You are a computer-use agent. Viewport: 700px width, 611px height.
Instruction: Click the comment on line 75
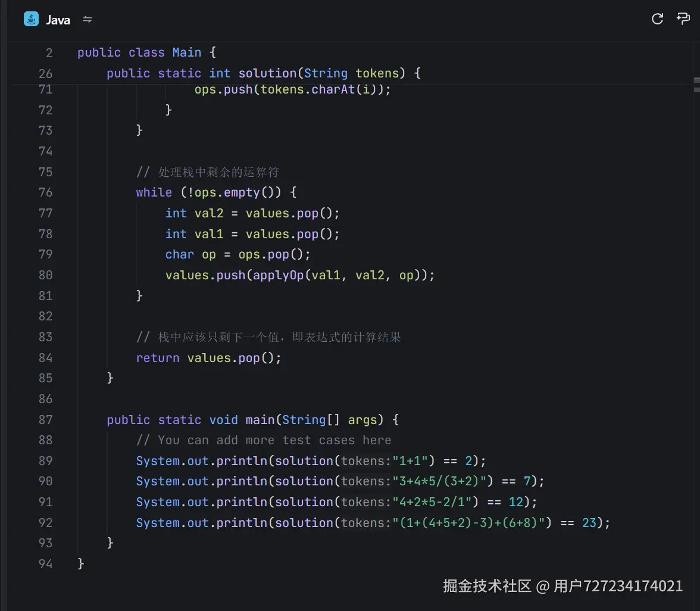pyautogui.click(x=208, y=173)
